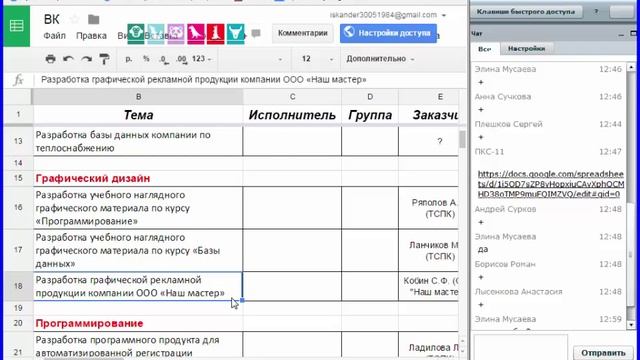Select cell about курс «Программирование» материал
Screen dimensions: 640x360
point(138,208)
